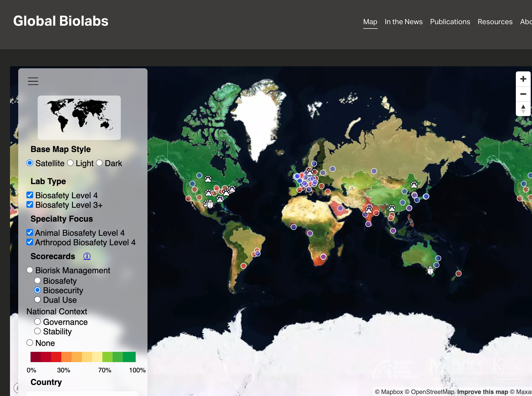The height and width of the screenshot is (396, 532).
Task: Click the paw marker in western Canada
Action: pos(208,178)
